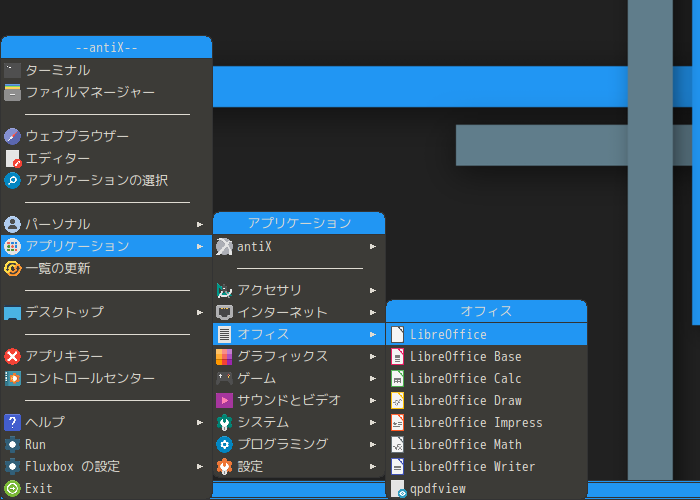Click the control center icon beside コントロールセンター
The width and height of the screenshot is (700, 500).
pyautogui.click(x=12, y=379)
